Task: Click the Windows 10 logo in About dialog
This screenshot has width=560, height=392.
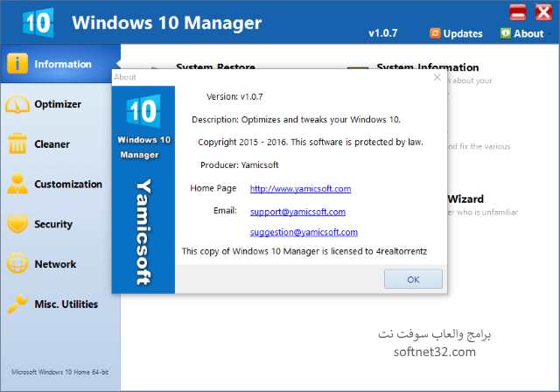Action: click(143, 111)
